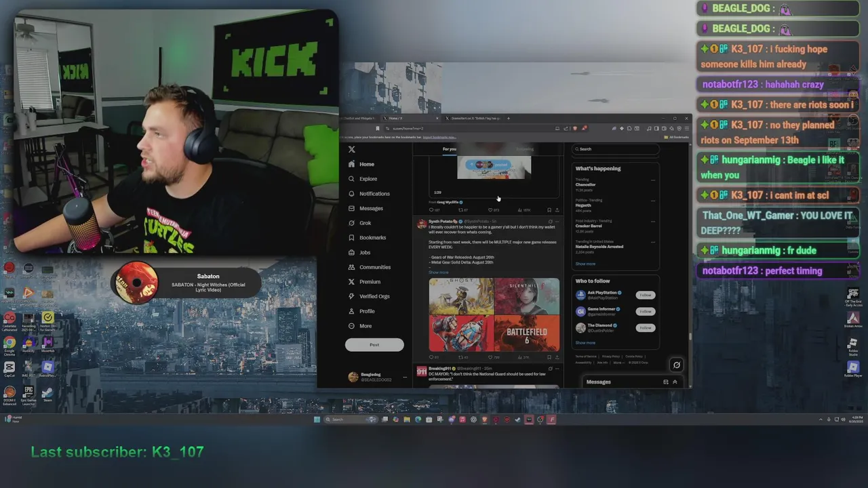Viewport: 868px width, 488px height.
Task: Open Windows Start button on taskbar
Action: 317,420
